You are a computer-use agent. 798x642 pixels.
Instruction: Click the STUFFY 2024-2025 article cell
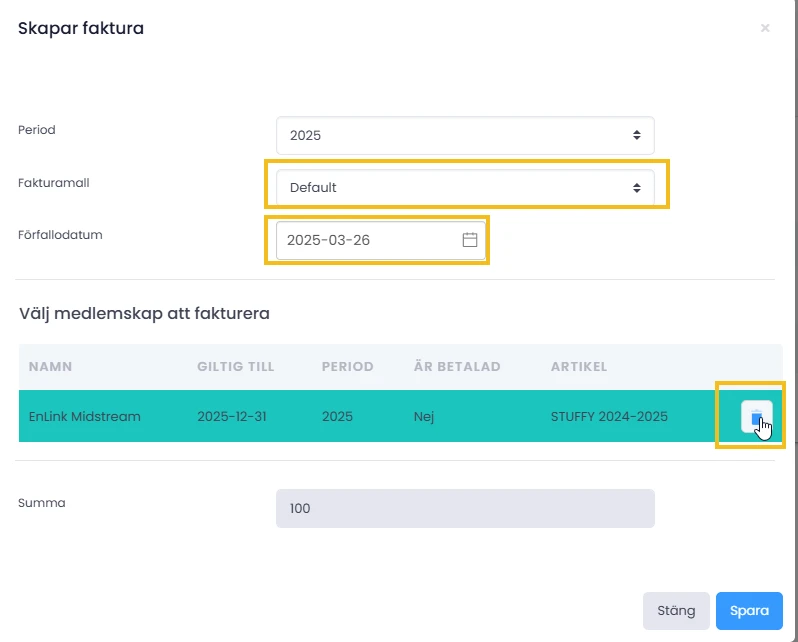point(609,416)
